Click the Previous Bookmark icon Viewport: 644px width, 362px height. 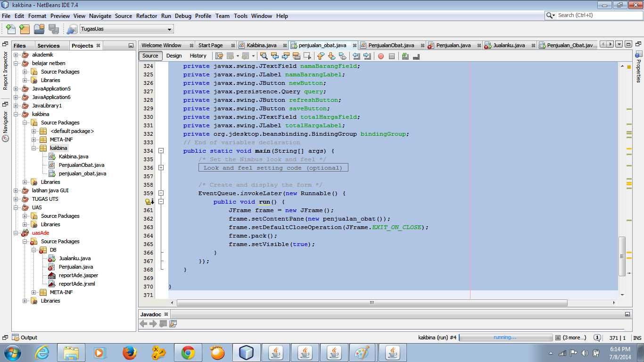(322, 56)
